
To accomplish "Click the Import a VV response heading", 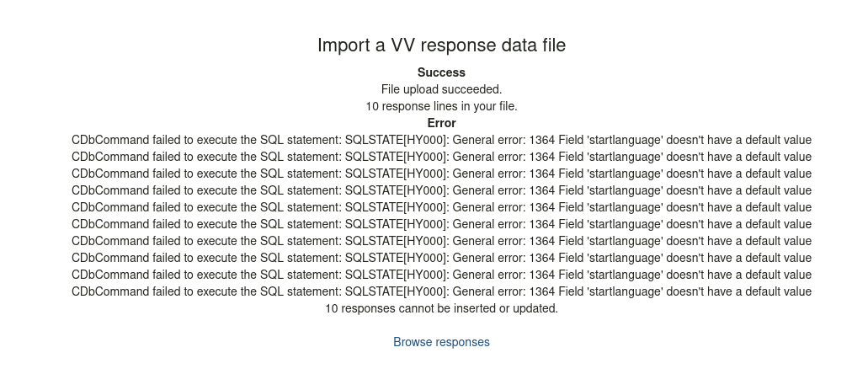I will click(x=441, y=45).
